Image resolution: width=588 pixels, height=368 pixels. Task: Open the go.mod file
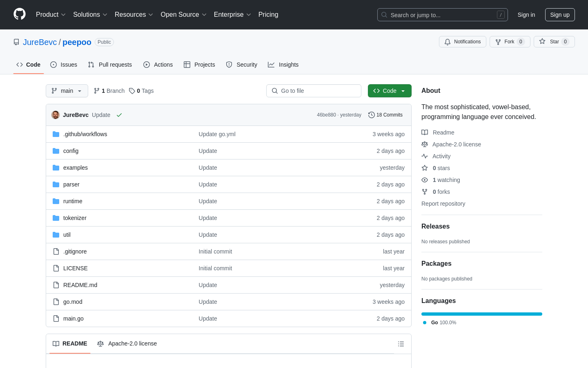(x=73, y=302)
